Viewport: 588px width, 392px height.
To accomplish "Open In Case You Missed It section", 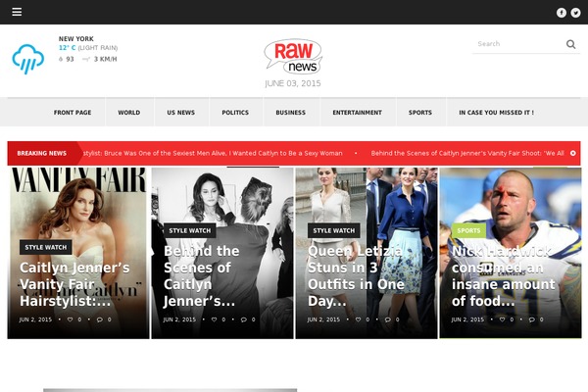I will tap(496, 113).
